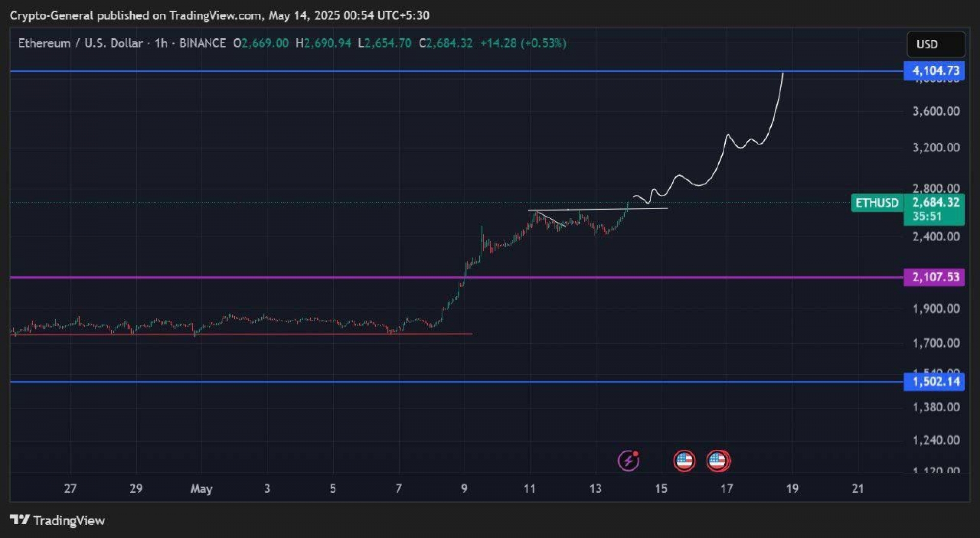Select the top blue horizontal resistance line

[457, 71]
